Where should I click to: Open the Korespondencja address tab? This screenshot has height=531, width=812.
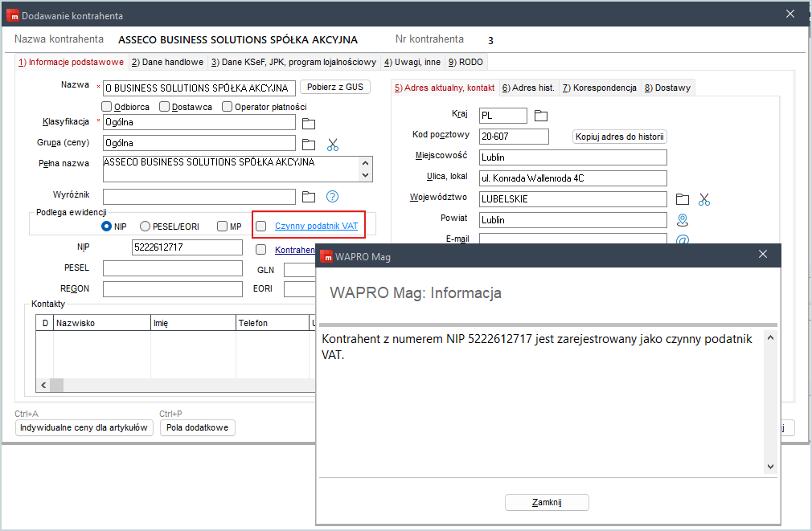click(x=600, y=88)
